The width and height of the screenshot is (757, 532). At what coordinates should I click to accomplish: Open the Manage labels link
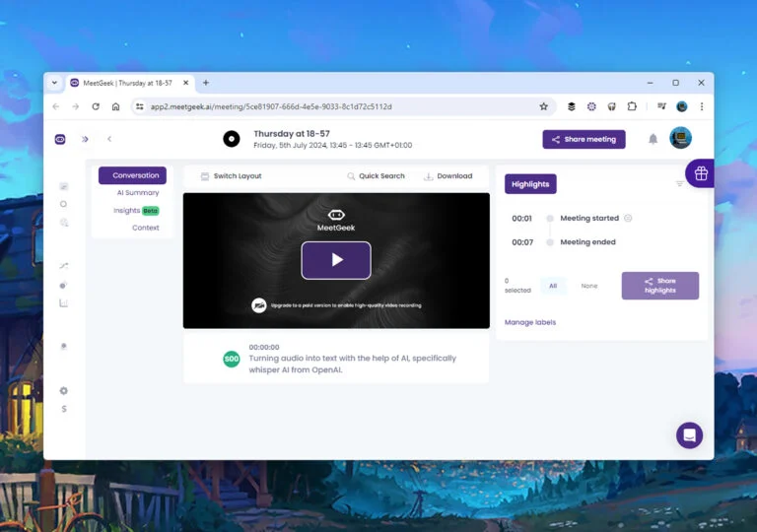click(x=530, y=322)
